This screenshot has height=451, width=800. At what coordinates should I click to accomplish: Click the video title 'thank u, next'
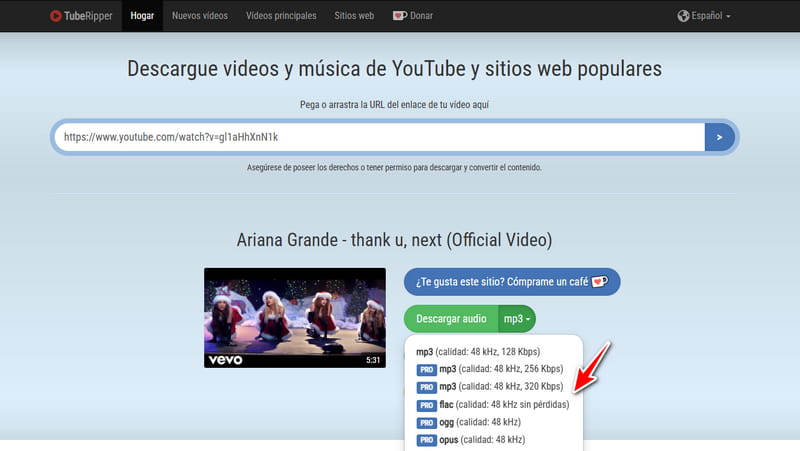tap(394, 240)
